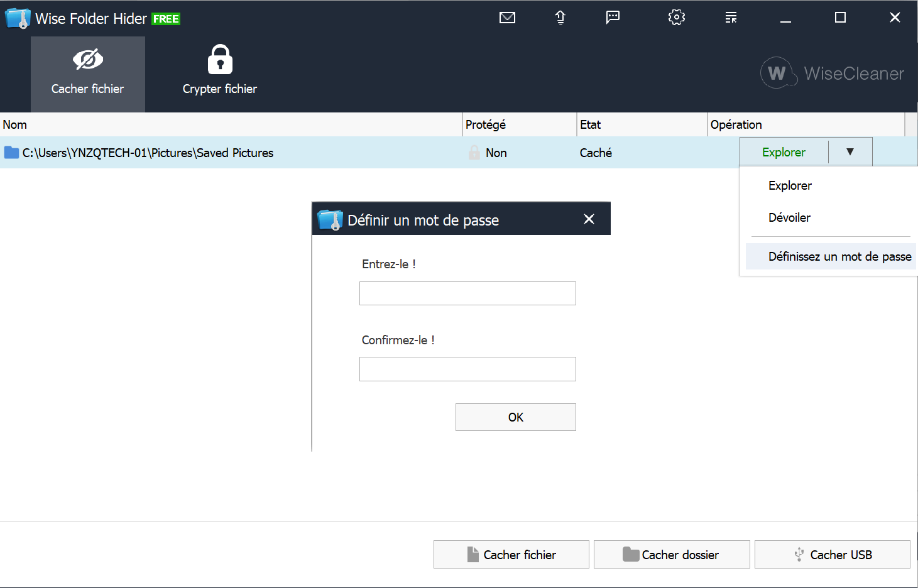Open the settings gear icon
Image resolution: width=918 pixels, height=588 pixels.
click(x=676, y=17)
